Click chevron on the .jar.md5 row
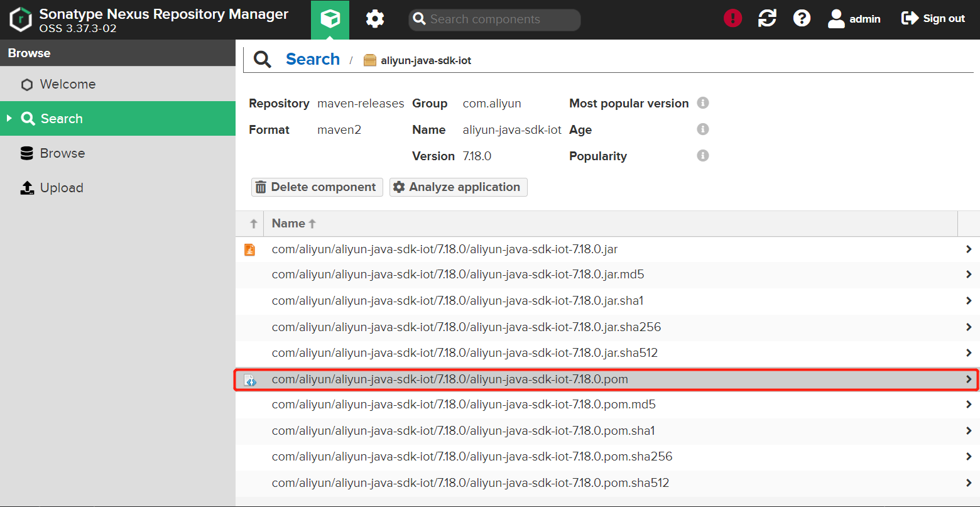 (x=969, y=275)
